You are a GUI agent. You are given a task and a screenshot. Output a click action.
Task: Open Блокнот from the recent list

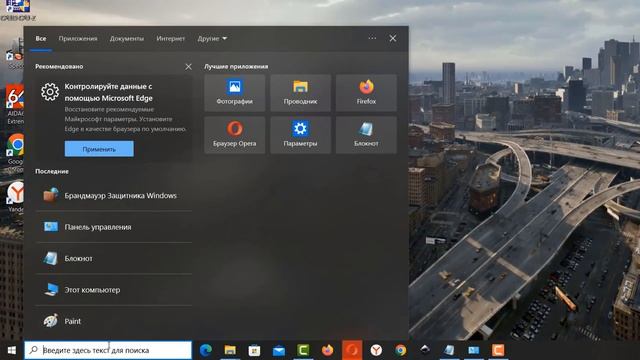[113, 258]
